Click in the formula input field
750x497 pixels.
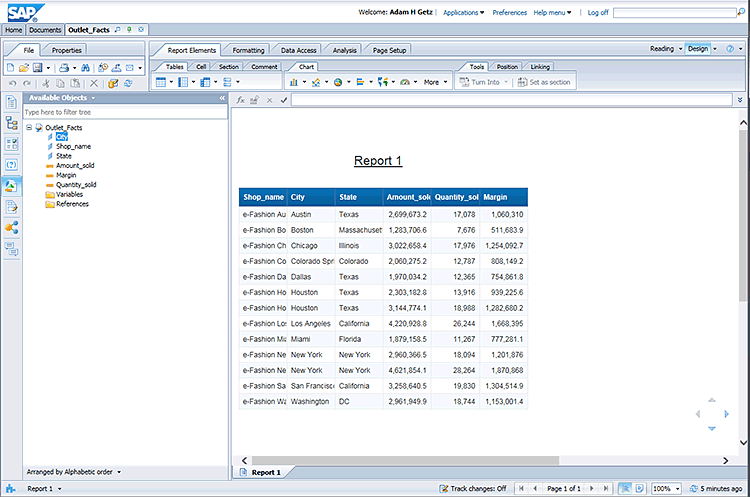click(x=511, y=100)
